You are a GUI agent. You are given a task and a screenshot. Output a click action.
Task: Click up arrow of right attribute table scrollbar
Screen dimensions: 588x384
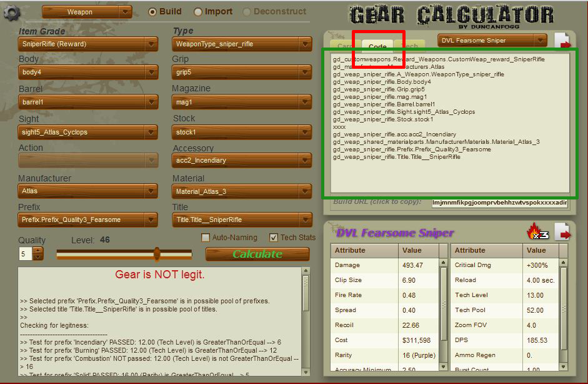tap(563, 263)
